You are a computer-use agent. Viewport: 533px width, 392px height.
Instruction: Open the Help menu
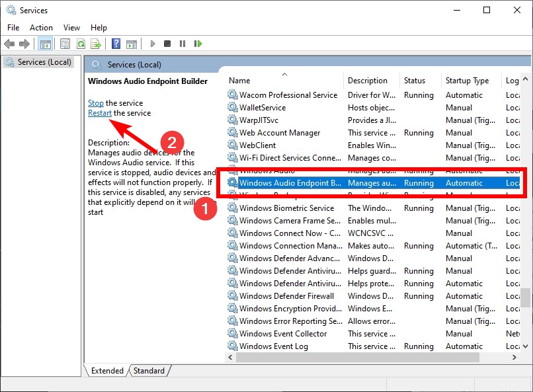99,28
